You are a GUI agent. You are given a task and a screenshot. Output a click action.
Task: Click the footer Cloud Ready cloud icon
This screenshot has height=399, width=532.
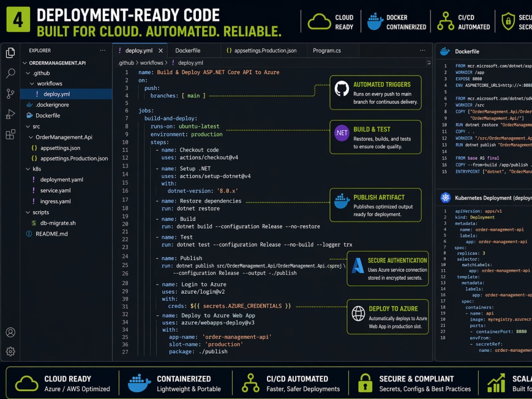27,384
